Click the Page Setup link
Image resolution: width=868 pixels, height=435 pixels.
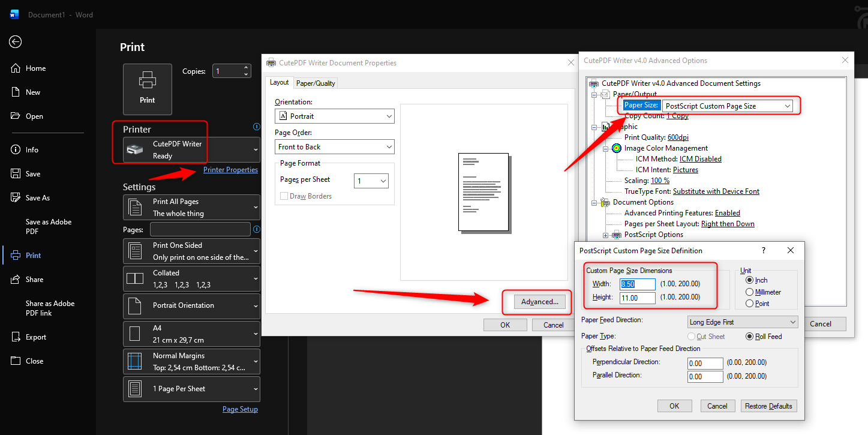[x=240, y=409]
